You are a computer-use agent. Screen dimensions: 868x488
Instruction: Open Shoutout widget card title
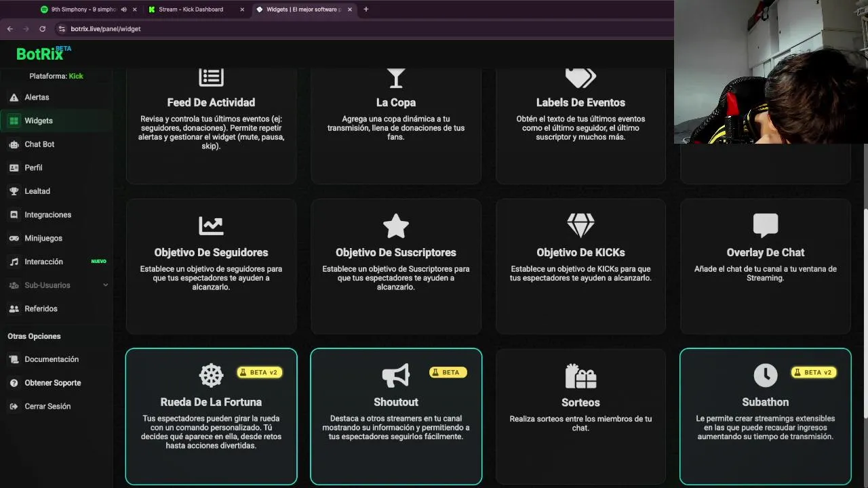click(x=396, y=403)
